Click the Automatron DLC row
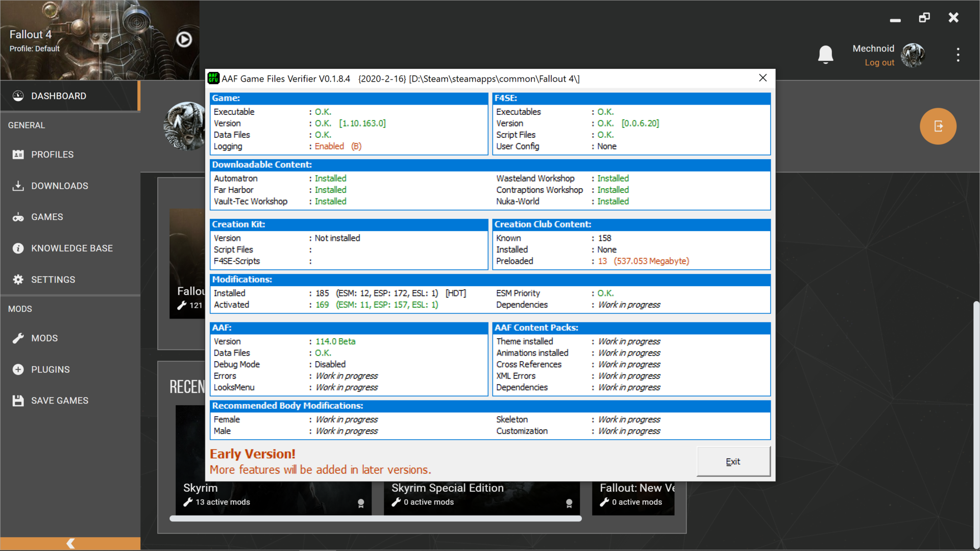Screen dimensions: 980x551 click(x=280, y=179)
